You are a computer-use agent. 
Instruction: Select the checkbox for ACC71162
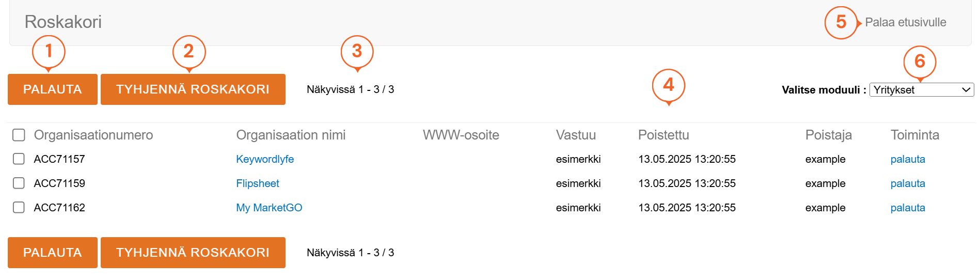click(19, 208)
